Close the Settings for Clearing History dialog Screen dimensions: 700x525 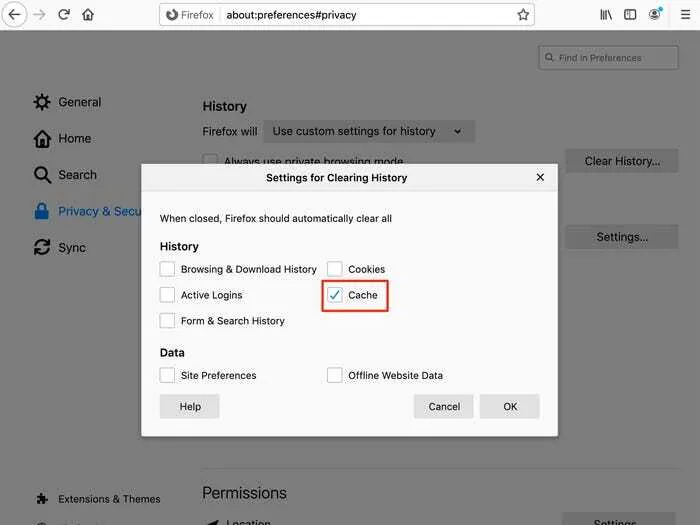pyautogui.click(x=540, y=177)
